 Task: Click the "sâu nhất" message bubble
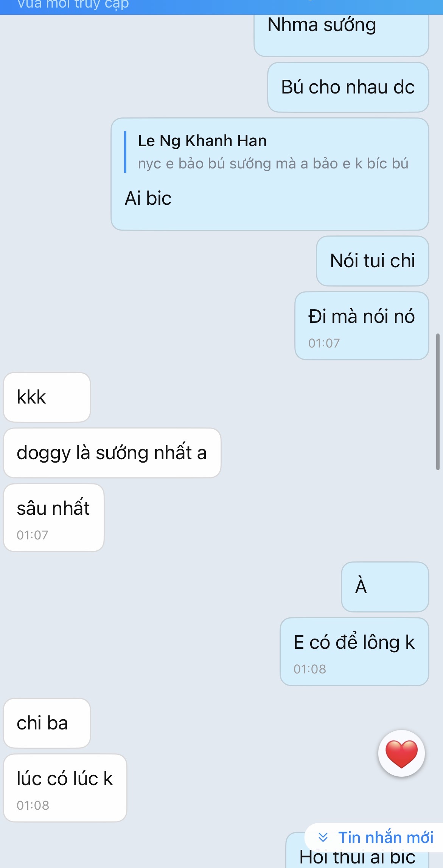point(54,517)
